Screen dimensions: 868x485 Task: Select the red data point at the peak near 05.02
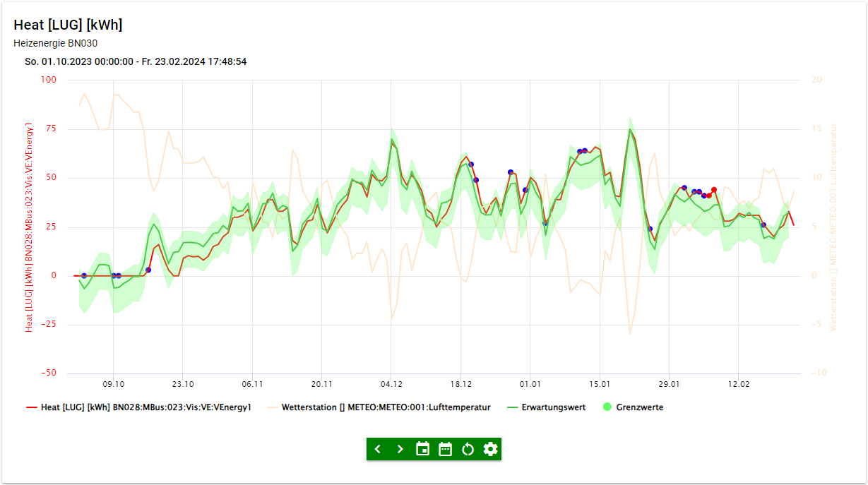(714, 190)
